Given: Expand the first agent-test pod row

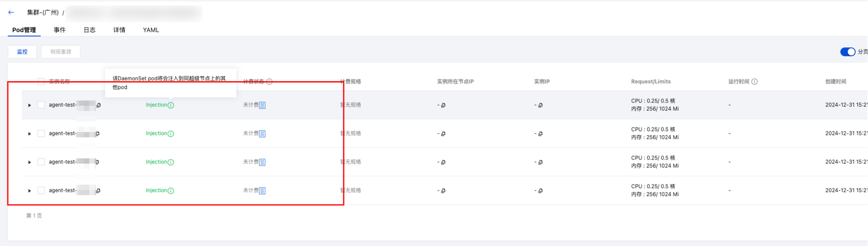Looking at the screenshot, I should coord(30,105).
